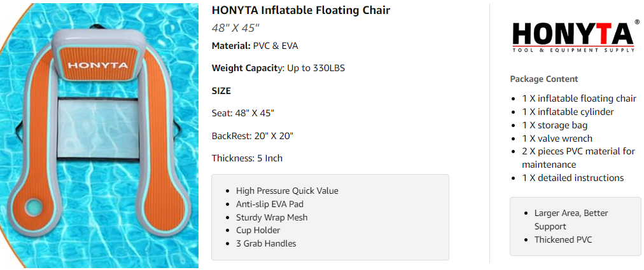Click the Thickness: 5 Inch line
This screenshot has height=270, width=644.
click(x=247, y=158)
